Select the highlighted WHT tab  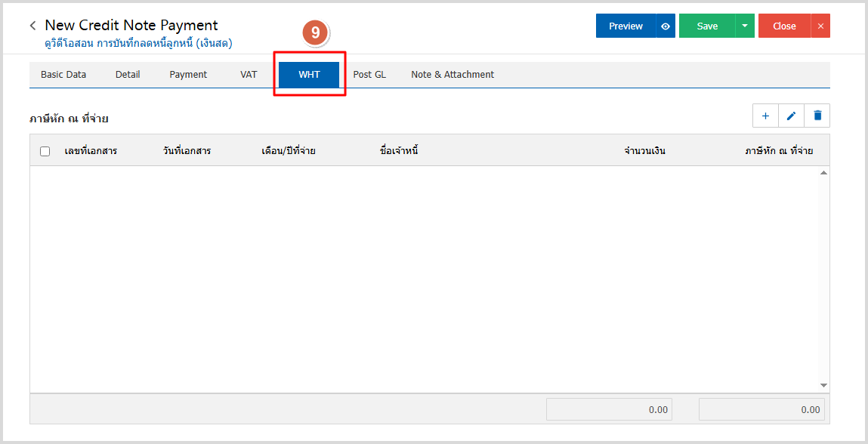[x=309, y=75]
